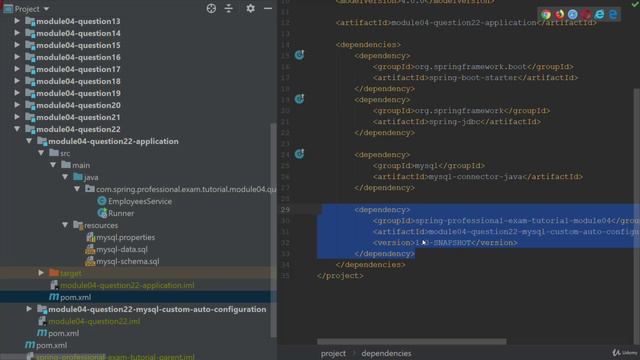Screen dimensions: 640x360
Task: Open in Chrome browser icon
Action: pos(546,14)
